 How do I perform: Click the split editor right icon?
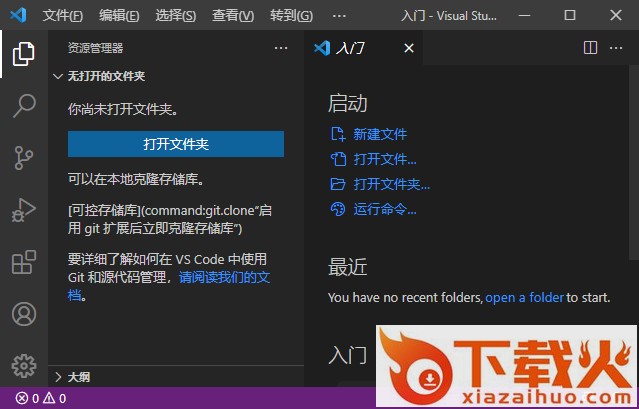tap(590, 48)
